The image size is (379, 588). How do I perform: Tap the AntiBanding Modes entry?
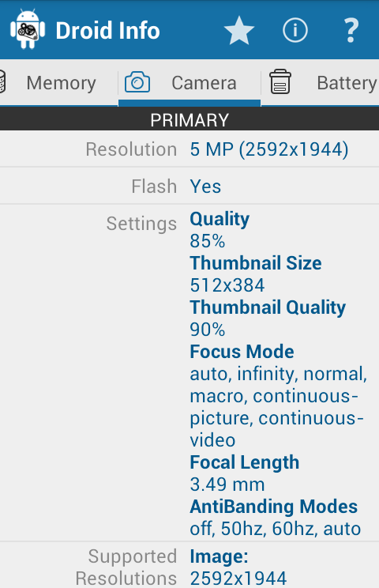(x=276, y=518)
